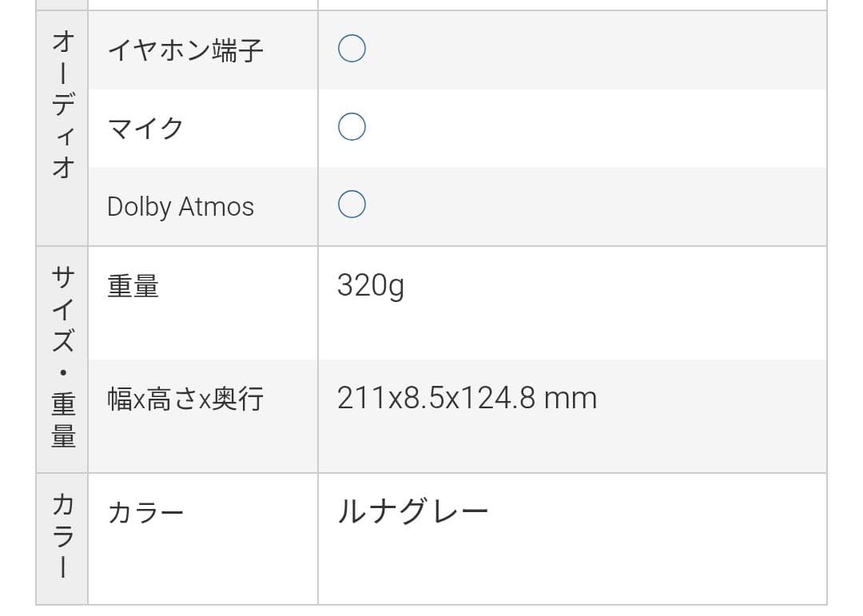Click the vertical カラー category header cell
This screenshot has height=616, width=863.
coord(62,535)
